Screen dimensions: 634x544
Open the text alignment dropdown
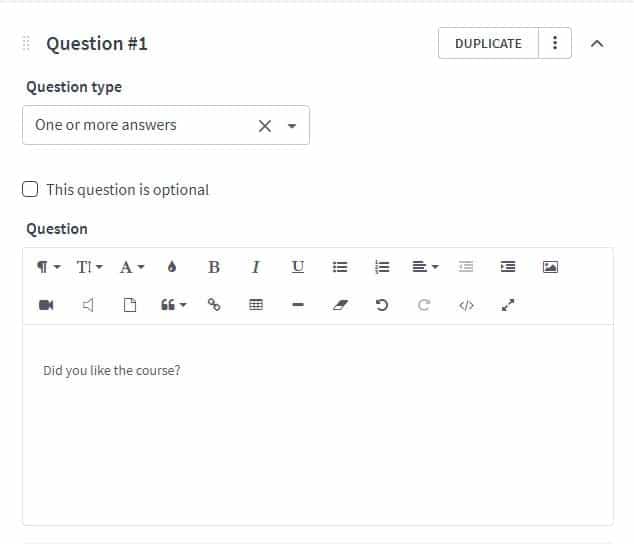click(425, 267)
